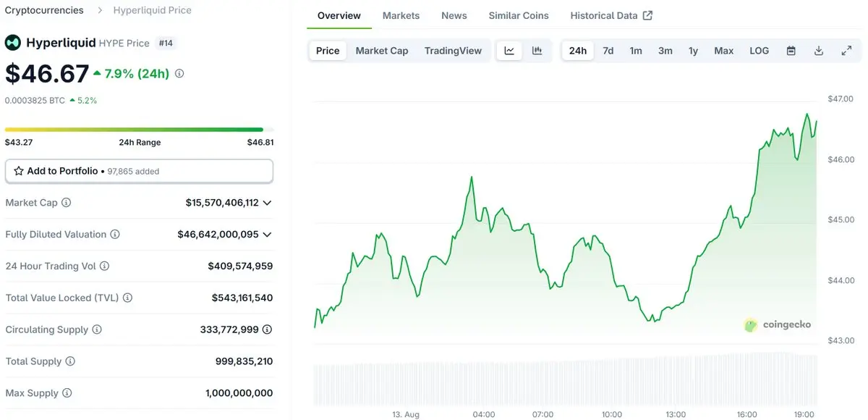Viewport: 868px width, 420px height.
Task: Open the News tab
Action: pyautogui.click(x=454, y=15)
